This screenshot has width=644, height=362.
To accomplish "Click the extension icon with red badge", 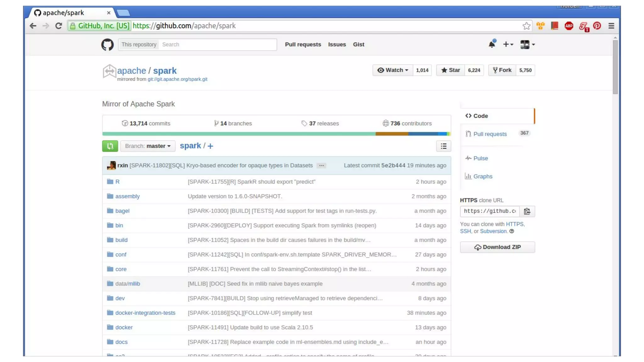I will tap(584, 26).
